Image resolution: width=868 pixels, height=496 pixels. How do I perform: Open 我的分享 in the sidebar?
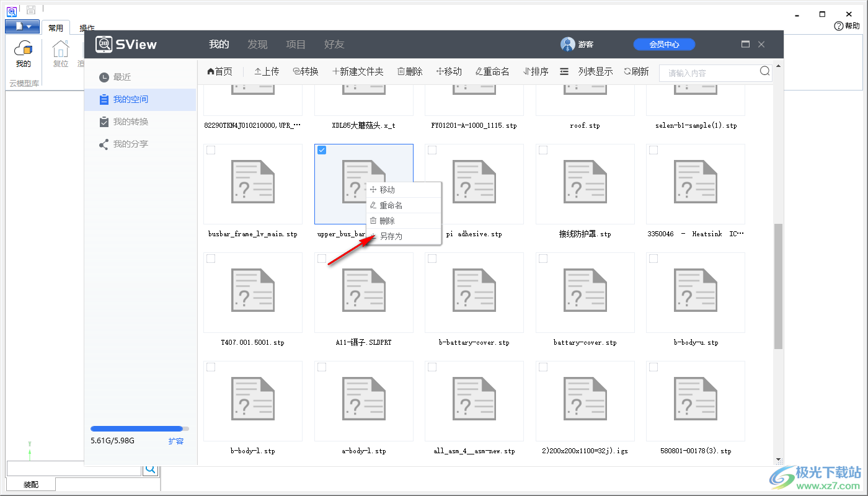140,144
